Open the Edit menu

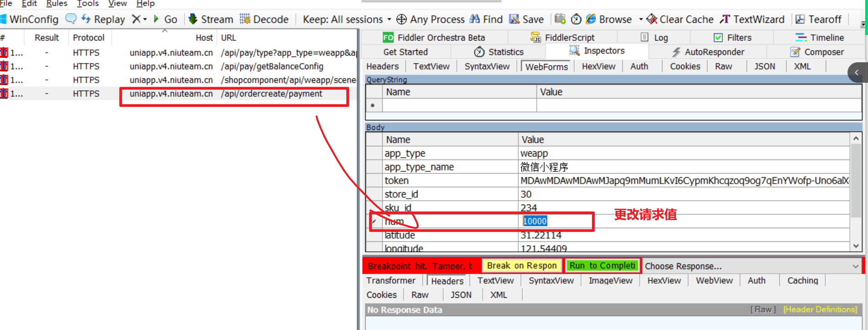pyautogui.click(x=29, y=4)
